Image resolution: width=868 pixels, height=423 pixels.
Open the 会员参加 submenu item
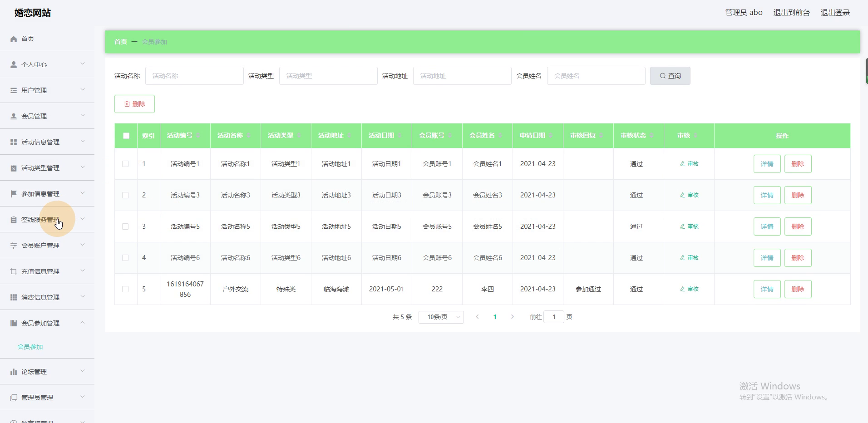(x=30, y=347)
